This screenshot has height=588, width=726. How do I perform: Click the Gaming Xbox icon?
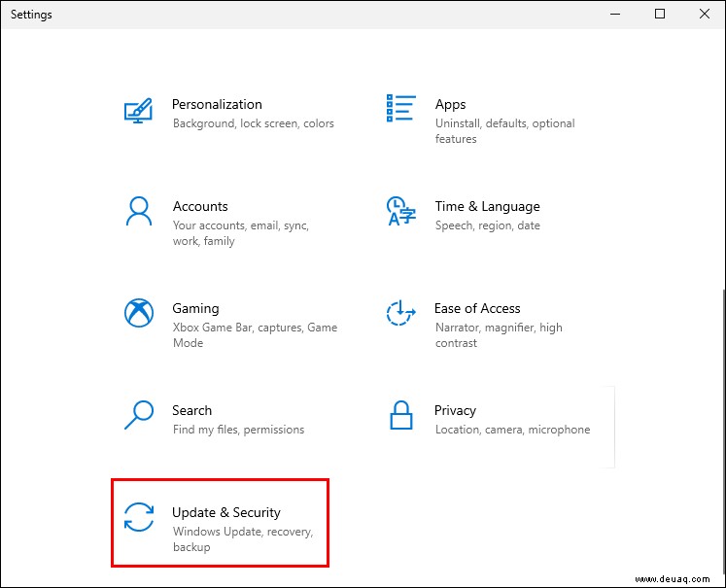pyautogui.click(x=139, y=313)
